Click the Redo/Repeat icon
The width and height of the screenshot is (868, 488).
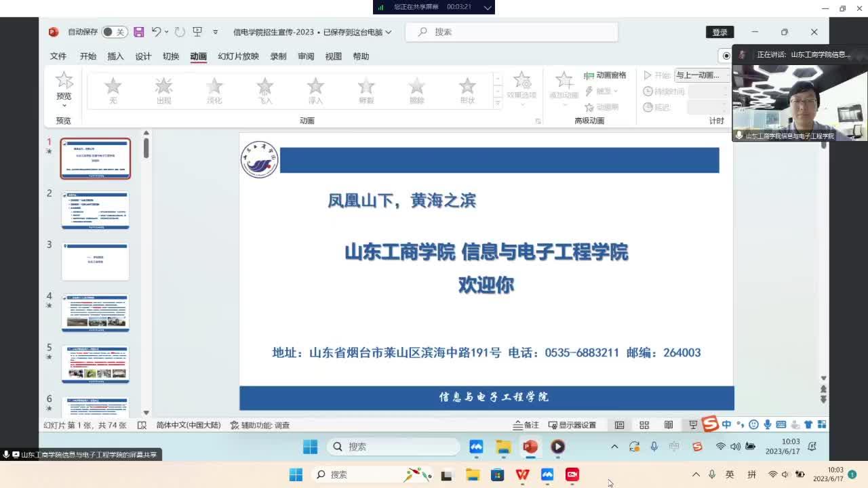(x=180, y=32)
